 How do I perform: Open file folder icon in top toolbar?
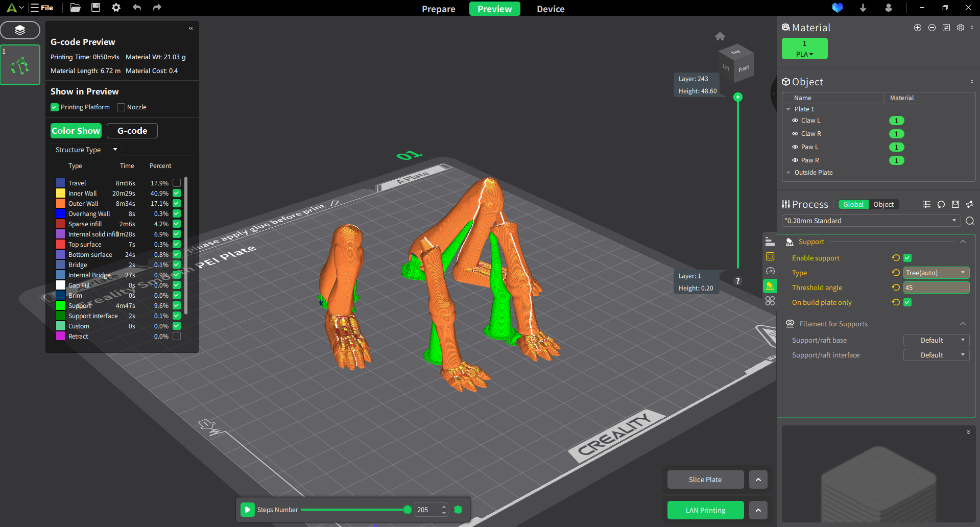pos(75,8)
